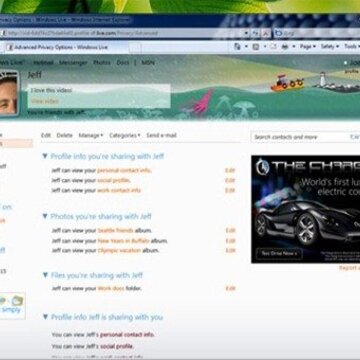Click Edit beside work contact info row
This screenshot has height=360, width=360.
[x=230, y=190]
